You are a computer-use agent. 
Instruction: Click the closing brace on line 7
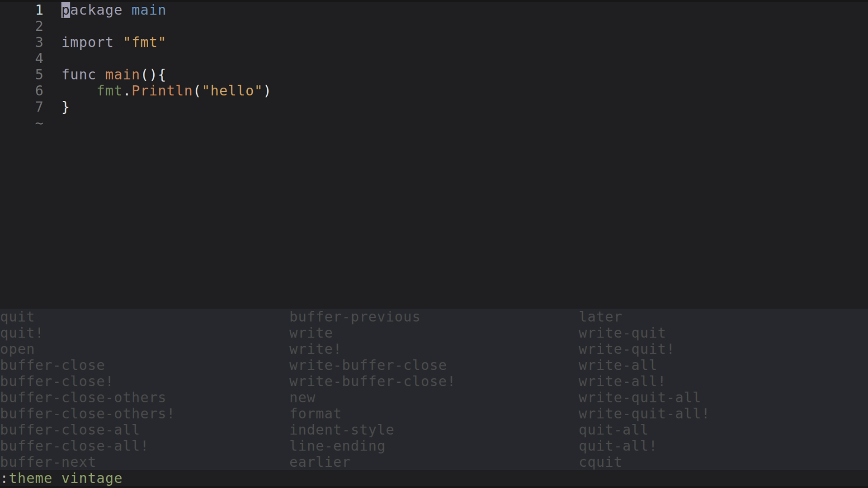[66, 107]
